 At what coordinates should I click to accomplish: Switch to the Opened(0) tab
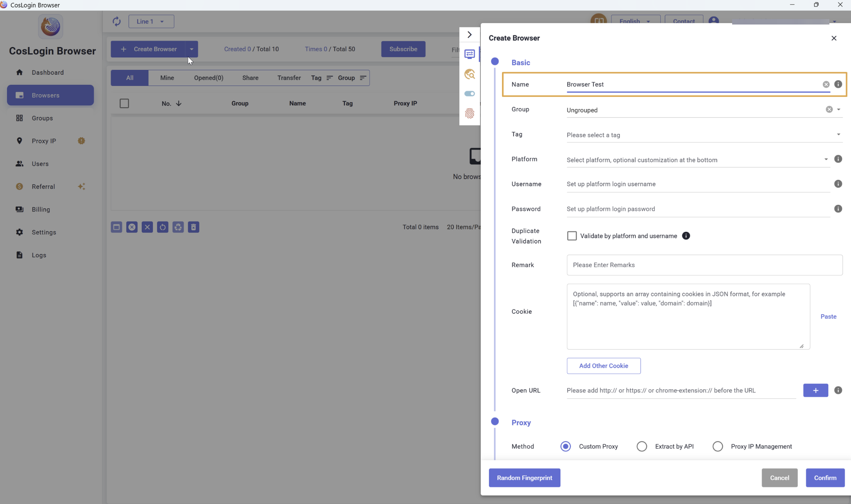(x=209, y=78)
